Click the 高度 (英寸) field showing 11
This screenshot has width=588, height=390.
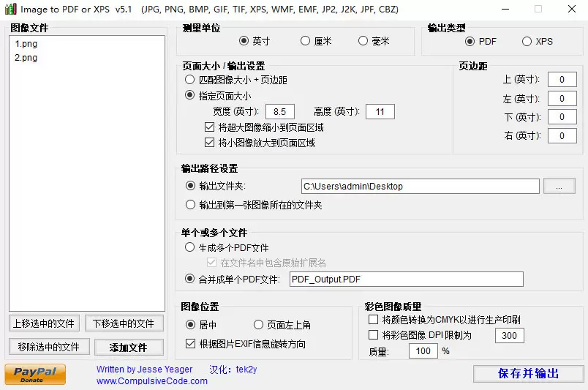380,111
